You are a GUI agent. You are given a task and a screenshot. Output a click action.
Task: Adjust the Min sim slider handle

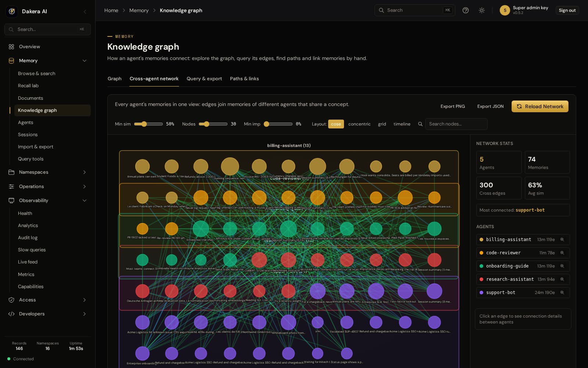(144, 124)
